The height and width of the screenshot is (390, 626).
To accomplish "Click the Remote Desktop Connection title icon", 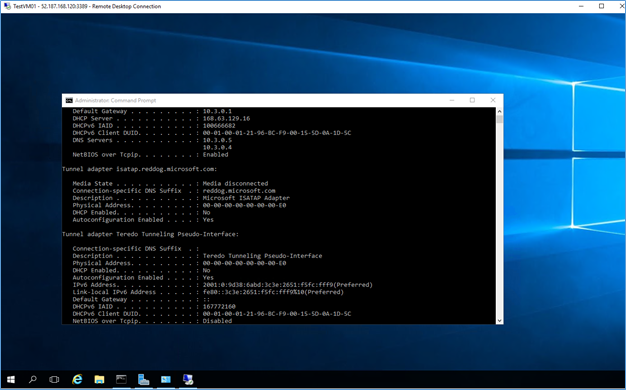I will tap(7, 6).
